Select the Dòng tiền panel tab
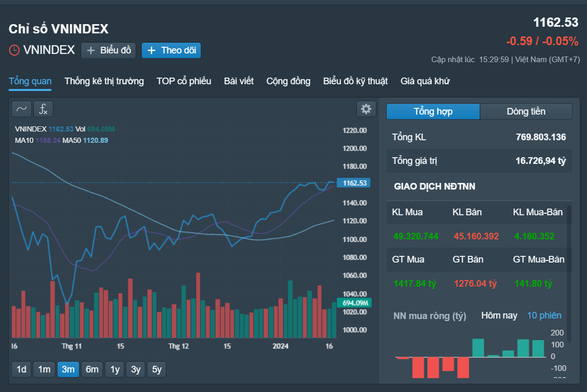The width and height of the screenshot is (587, 392). click(x=526, y=111)
